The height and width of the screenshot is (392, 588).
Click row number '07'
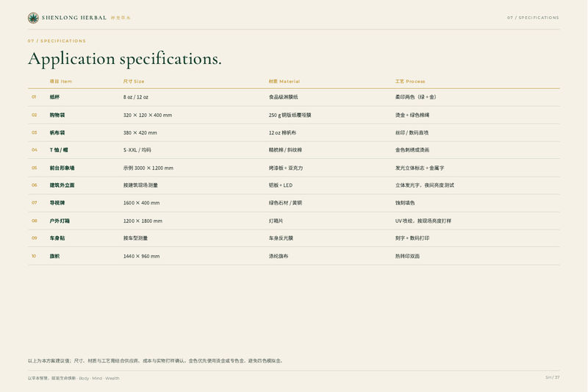click(34, 203)
